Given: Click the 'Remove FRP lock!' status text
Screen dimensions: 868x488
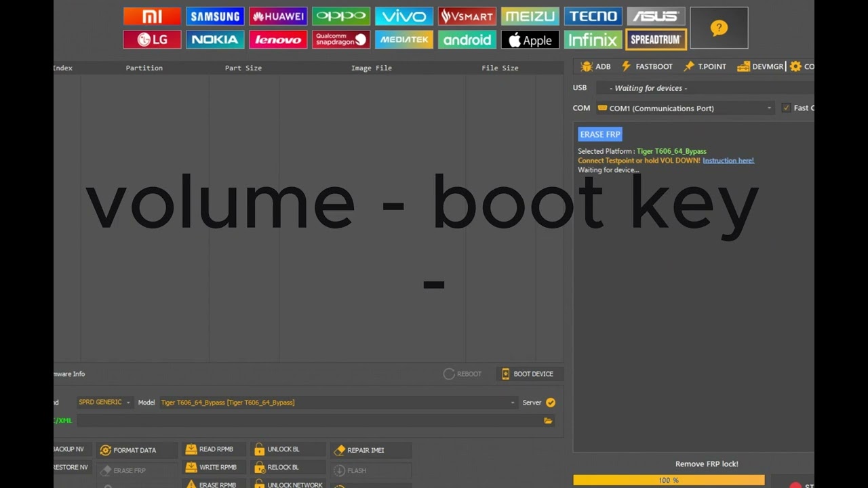Looking at the screenshot, I should [x=707, y=464].
